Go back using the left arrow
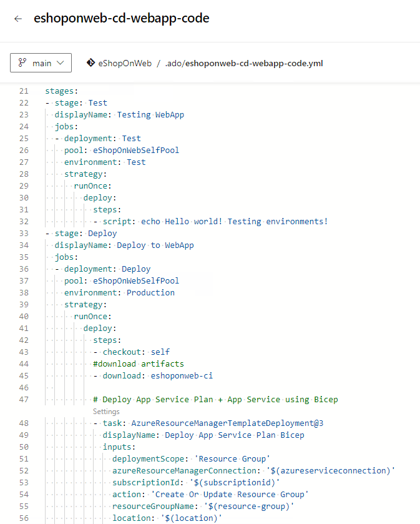This screenshot has width=420, height=524. click(18, 19)
